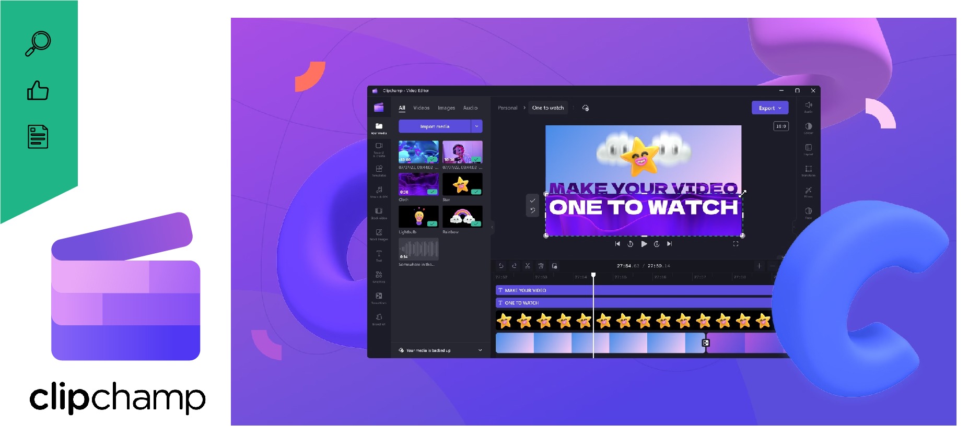The width and height of the screenshot is (980, 436).
Task: Open Music & SFX library
Action: coord(379,192)
